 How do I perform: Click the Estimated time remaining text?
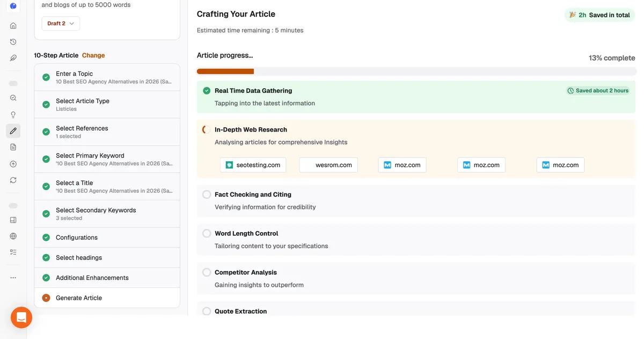click(x=250, y=31)
